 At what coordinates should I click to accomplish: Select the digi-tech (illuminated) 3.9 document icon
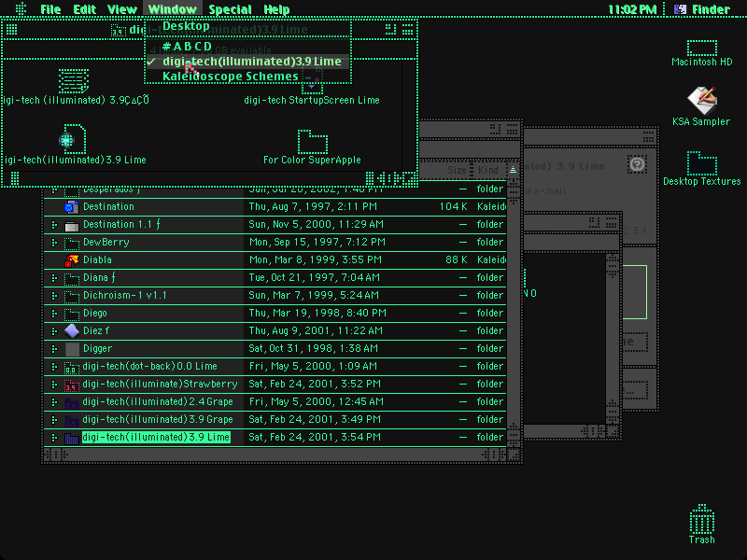click(x=74, y=81)
